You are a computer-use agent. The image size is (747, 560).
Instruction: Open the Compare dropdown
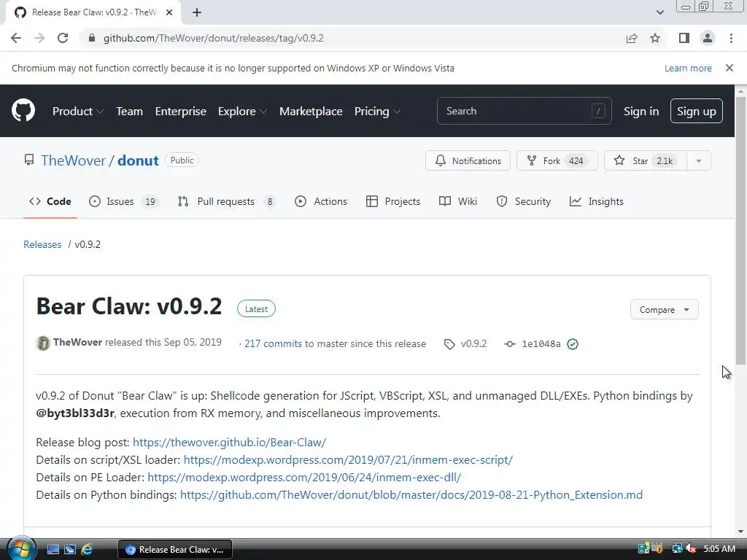(664, 309)
